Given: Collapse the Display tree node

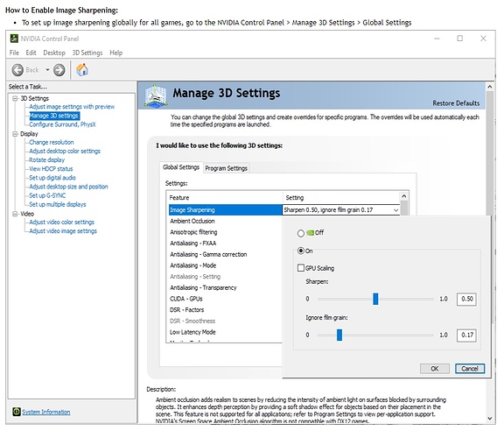Looking at the screenshot, I should (15, 134).
